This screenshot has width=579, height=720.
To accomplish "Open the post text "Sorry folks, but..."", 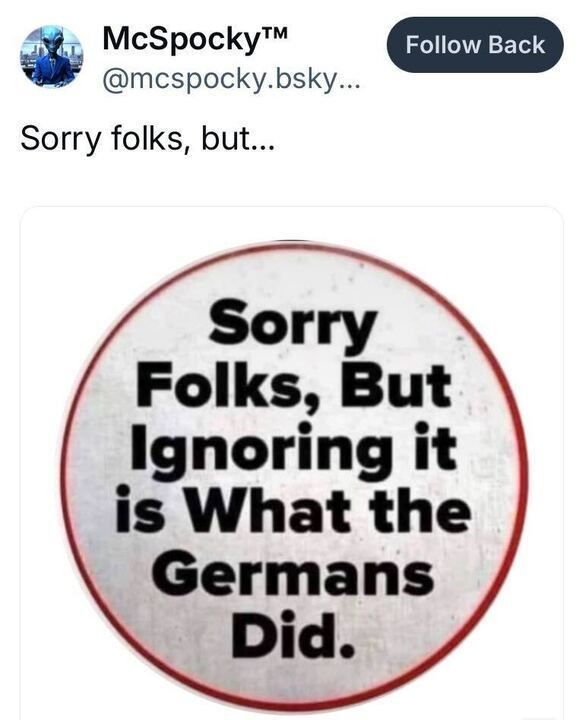I will tap(147, 138).
